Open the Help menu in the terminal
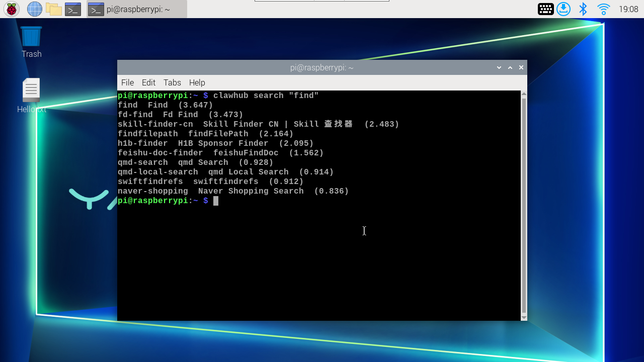 point(197,82)
